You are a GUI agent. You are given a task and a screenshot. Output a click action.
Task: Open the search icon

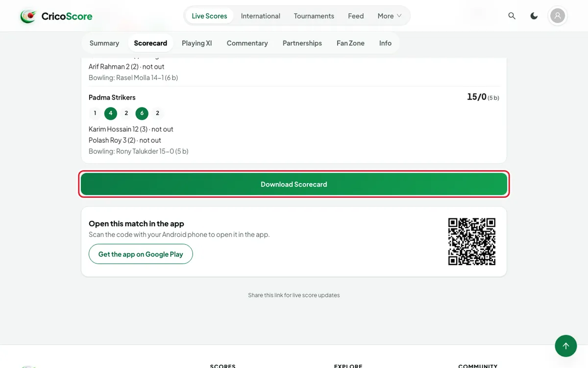click(512, 16)
